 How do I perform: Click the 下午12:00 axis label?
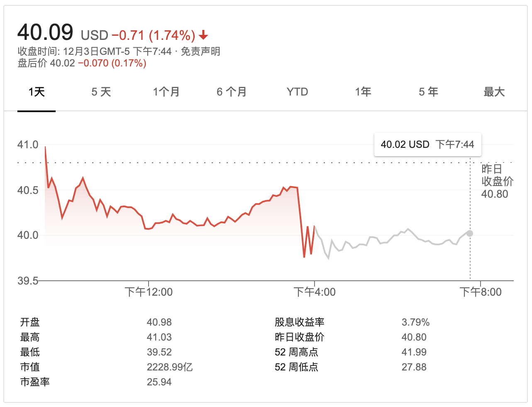coord(149,292)
